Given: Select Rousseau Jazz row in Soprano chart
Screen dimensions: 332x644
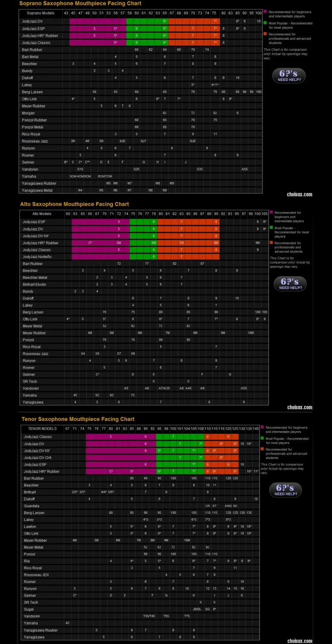Looking at the screenshot, I should point(142,141).
